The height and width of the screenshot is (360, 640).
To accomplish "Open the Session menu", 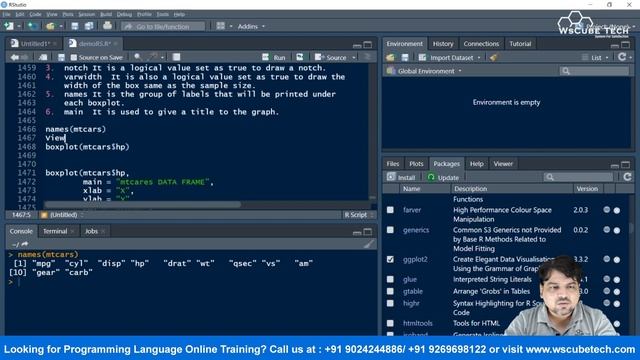I will pos(87,14).
